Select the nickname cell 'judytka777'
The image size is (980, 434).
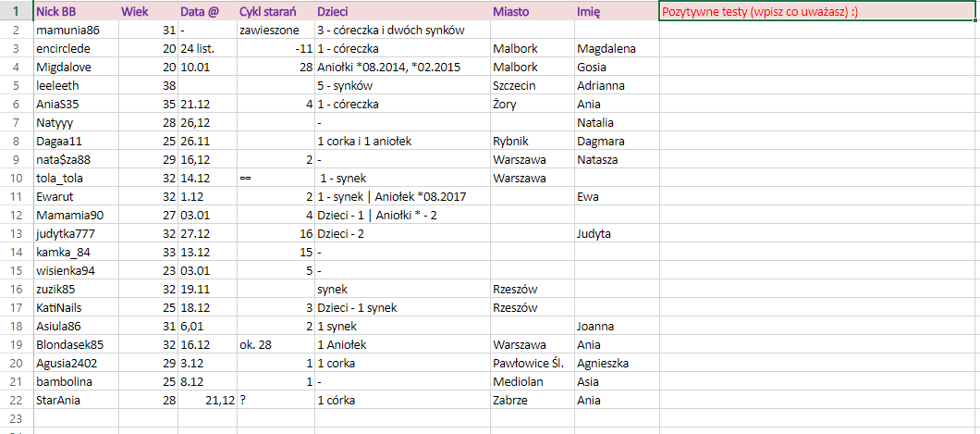tap(76, 233)
